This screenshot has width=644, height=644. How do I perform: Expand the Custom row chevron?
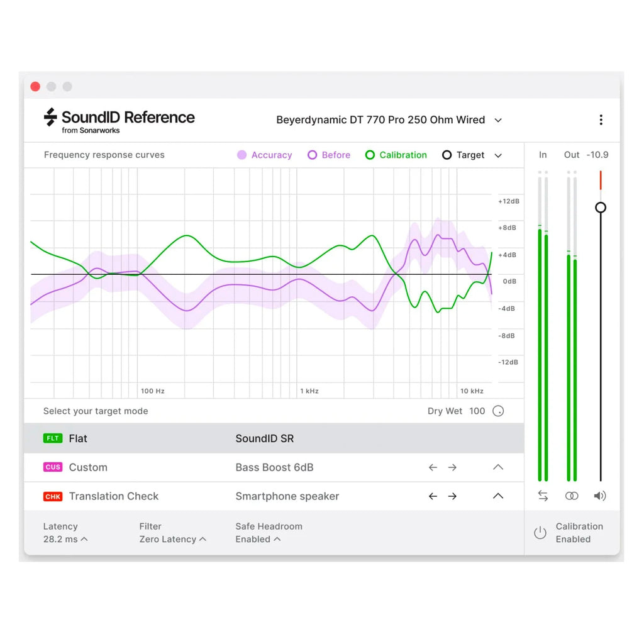tap(498, 467)
